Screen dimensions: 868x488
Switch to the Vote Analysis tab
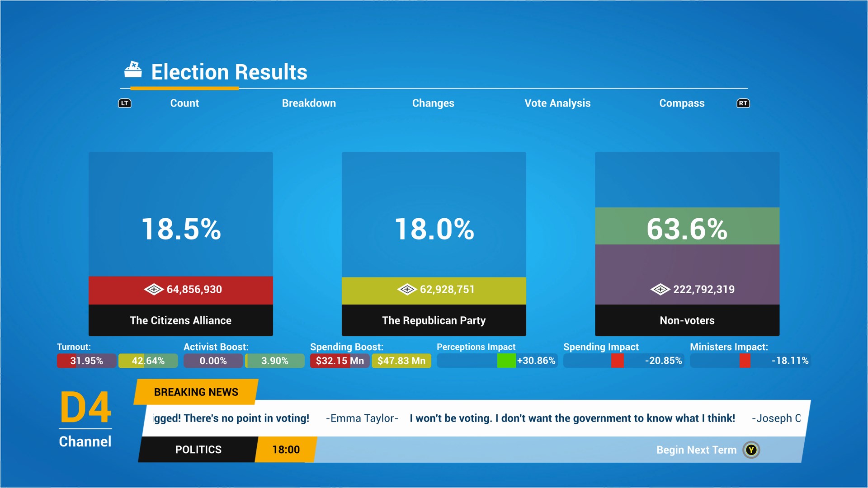(557, 103)
